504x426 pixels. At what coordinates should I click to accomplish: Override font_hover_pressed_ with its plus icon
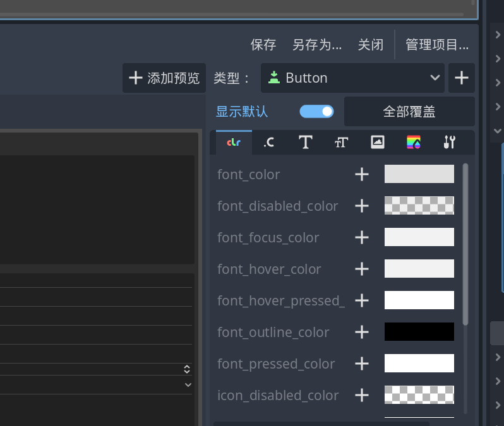pyautogui.click(x=362, y=300)
